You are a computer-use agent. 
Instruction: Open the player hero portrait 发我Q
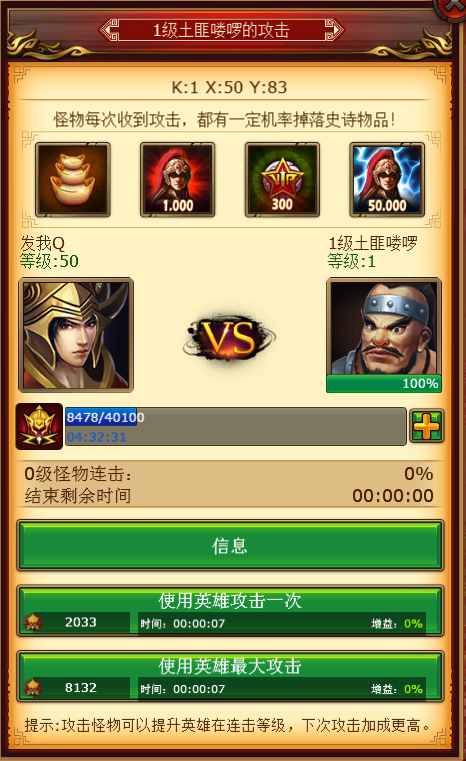[x=76, y=335]
